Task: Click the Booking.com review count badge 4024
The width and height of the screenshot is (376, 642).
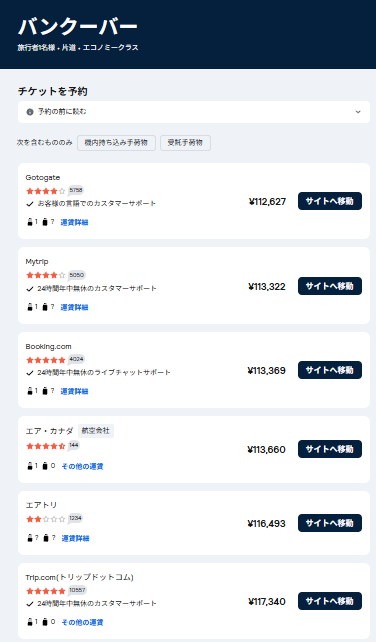Action: tap(76, 359)
